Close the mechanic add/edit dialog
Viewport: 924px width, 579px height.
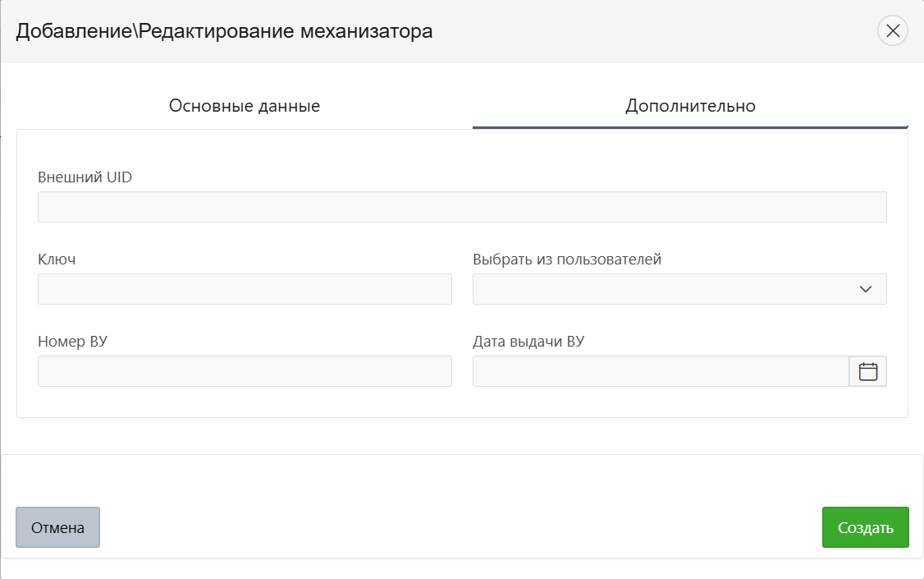(x=893, y=31)
